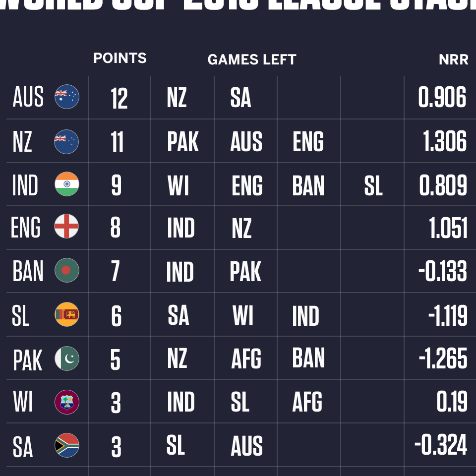Image resolution: width=476 pixels, height=476 pixels.
Task: Click the Sri Lanka flag icon
Action: click(67, 314)
